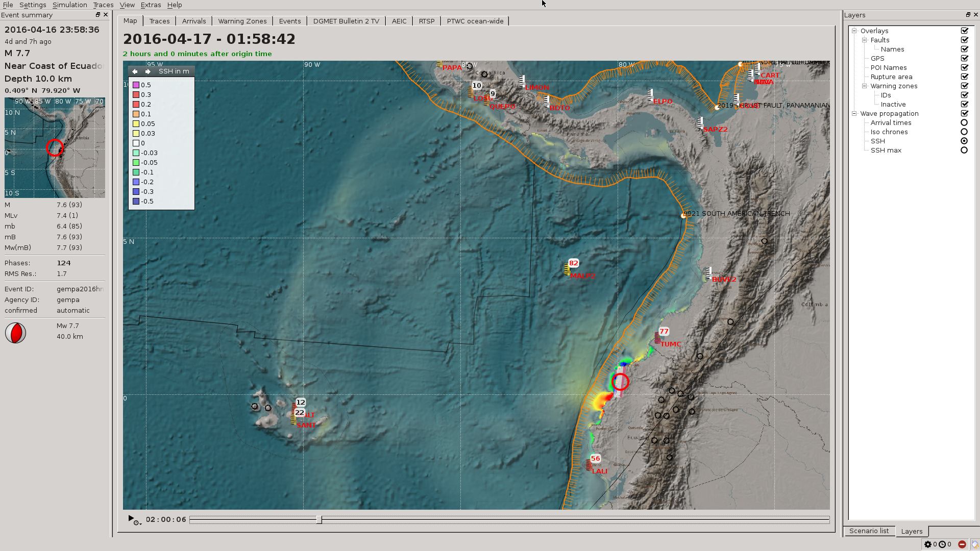Collapse the Wave propagation tree node
Viewport: 980px width, 551px height.
854,114
